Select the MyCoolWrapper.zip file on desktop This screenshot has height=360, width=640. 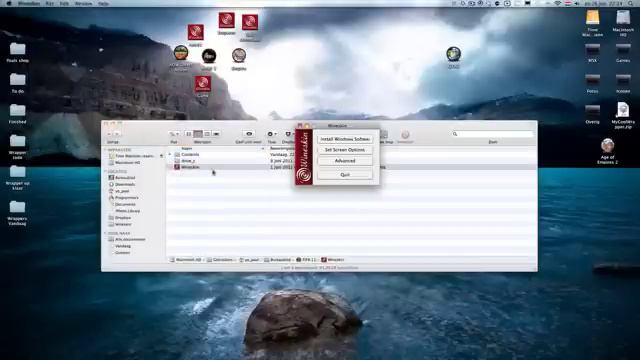tap(623, 116)
